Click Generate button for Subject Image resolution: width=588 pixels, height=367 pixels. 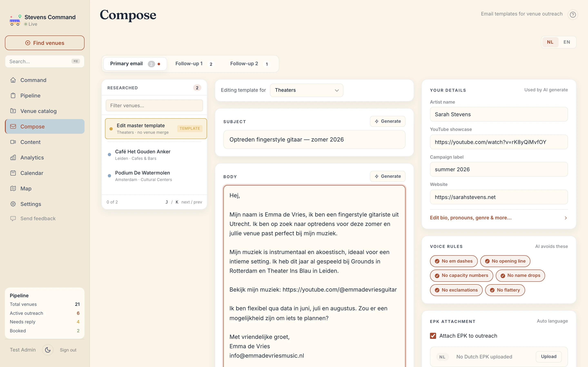click(388, 121)
